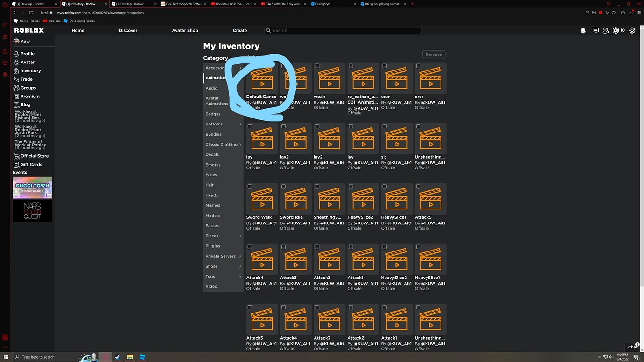Viewport: 644px width, 362px height.
Task: Open the Avatar sidebar icon
Action: (x=16, y=62)
